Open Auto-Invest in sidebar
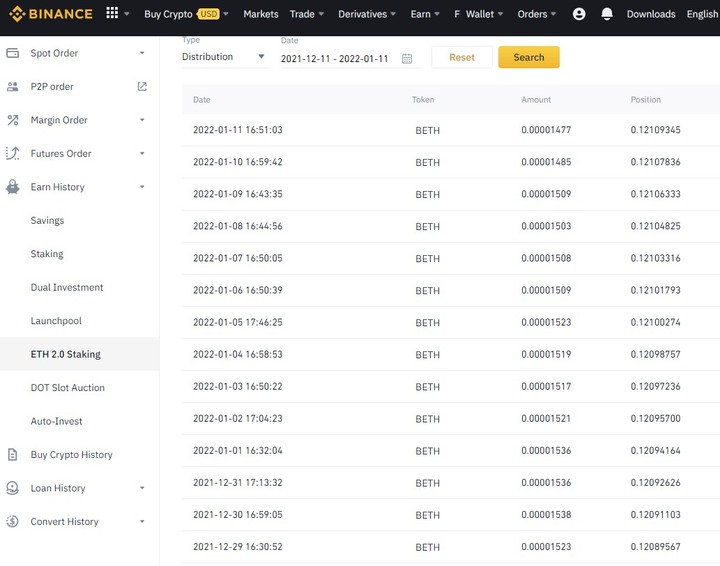Image resolution: width=720 pixels, height=566 pixels. [x=56, y=421]
